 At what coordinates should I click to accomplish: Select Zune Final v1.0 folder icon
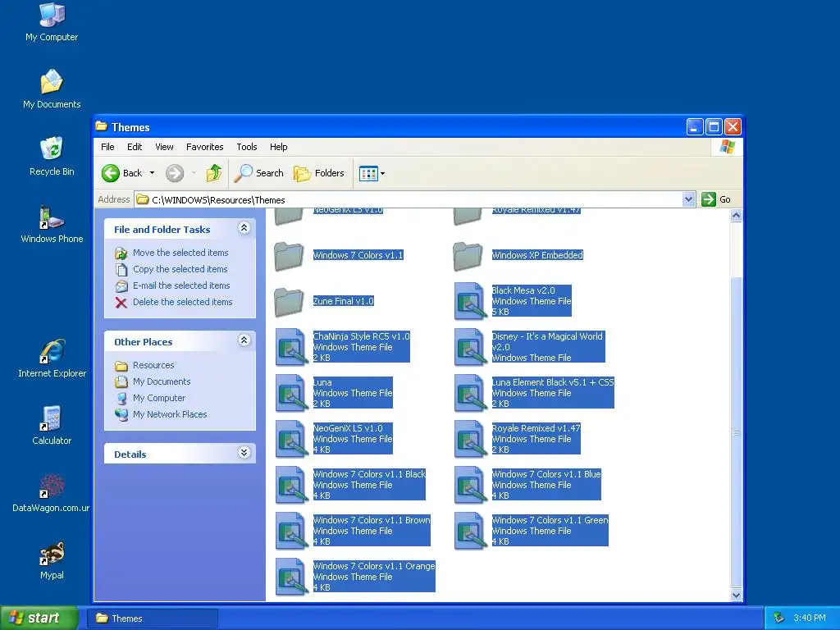tap(290, 302)
